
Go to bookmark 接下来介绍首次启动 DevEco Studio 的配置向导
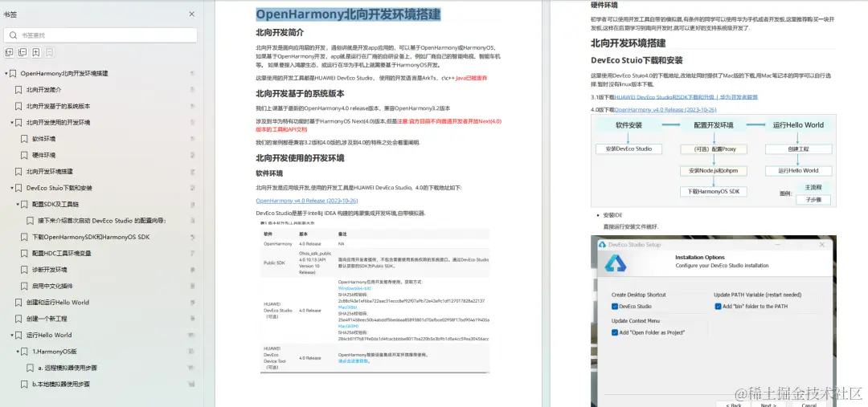click(102, 221)
